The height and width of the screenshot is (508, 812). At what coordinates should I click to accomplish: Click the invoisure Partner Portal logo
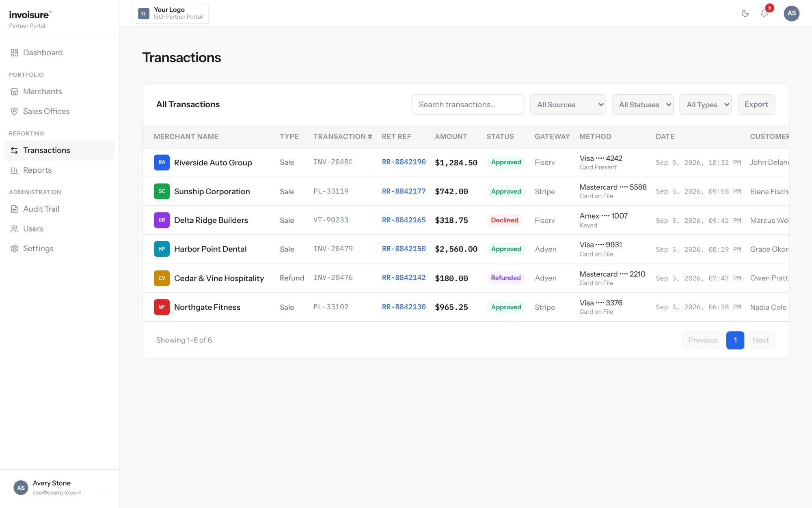[x=30, y=19]
